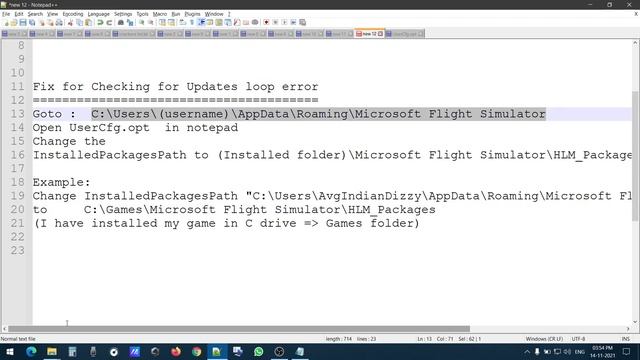Open the Macro menu

(x=160, y=14)
